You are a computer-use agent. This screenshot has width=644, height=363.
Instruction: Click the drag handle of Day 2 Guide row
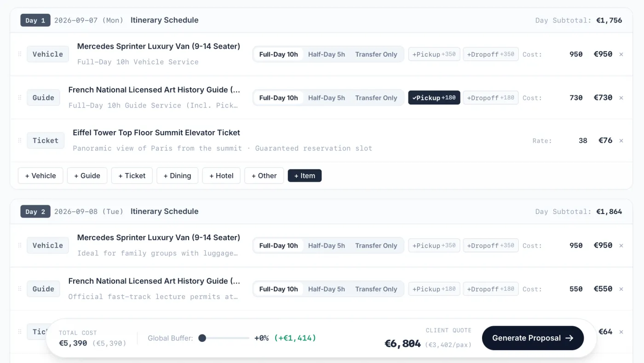(x=19, y=289)
